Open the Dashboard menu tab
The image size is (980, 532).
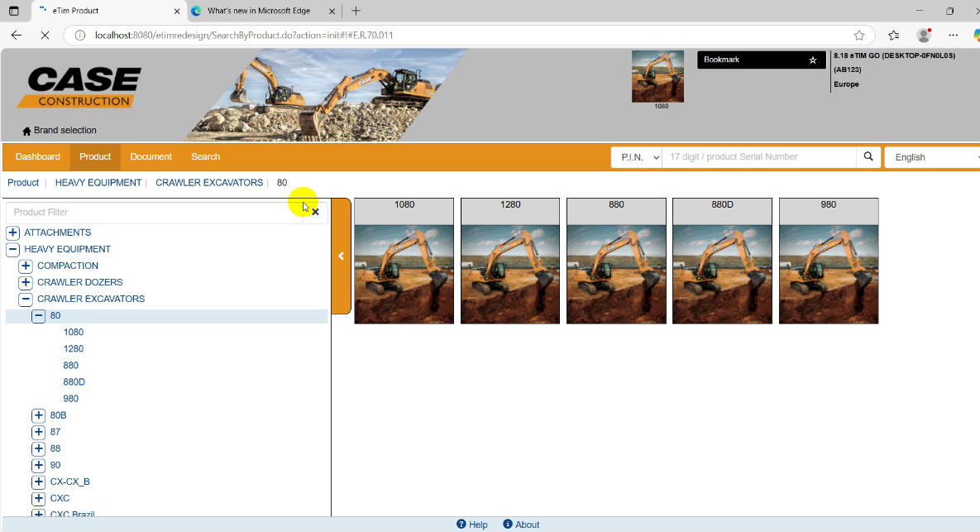[x=37, y=157]
